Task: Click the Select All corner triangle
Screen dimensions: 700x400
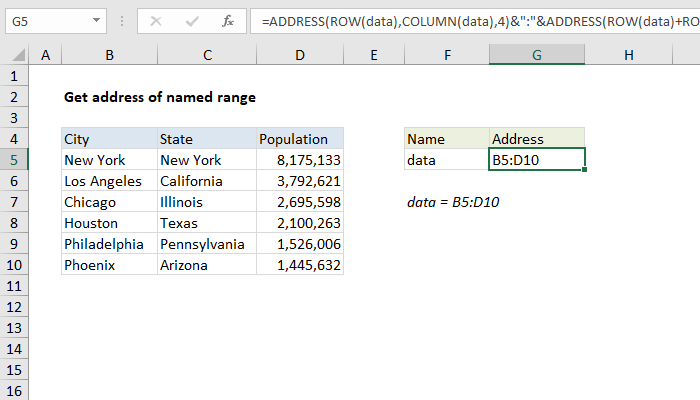Action: [x=15, y=56]
